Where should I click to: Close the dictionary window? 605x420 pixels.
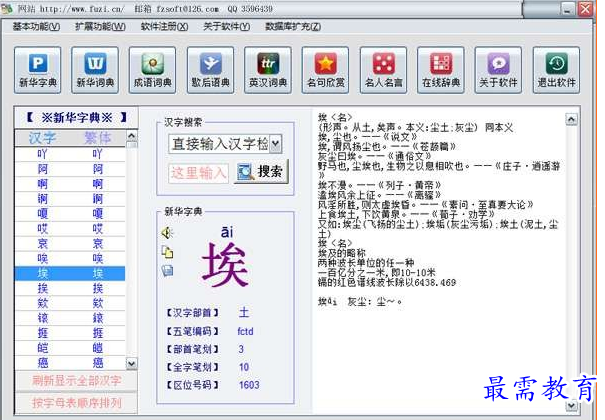585,8
